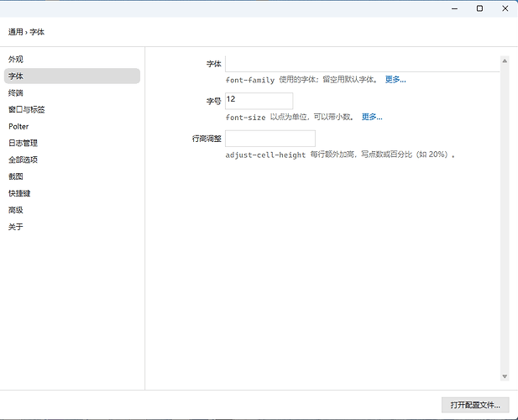The width and height of the screenshot is (518, 420).
Task: Open the 高级 section
Action: point(71,210)
